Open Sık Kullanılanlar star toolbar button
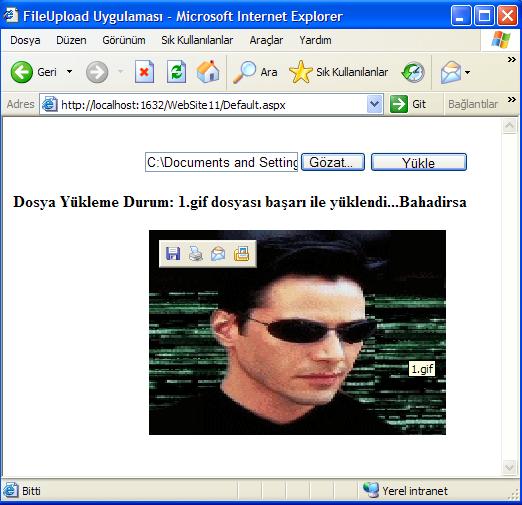Image resolution: width=522 pixels, height=505 pixels. (x=338, y=72)
